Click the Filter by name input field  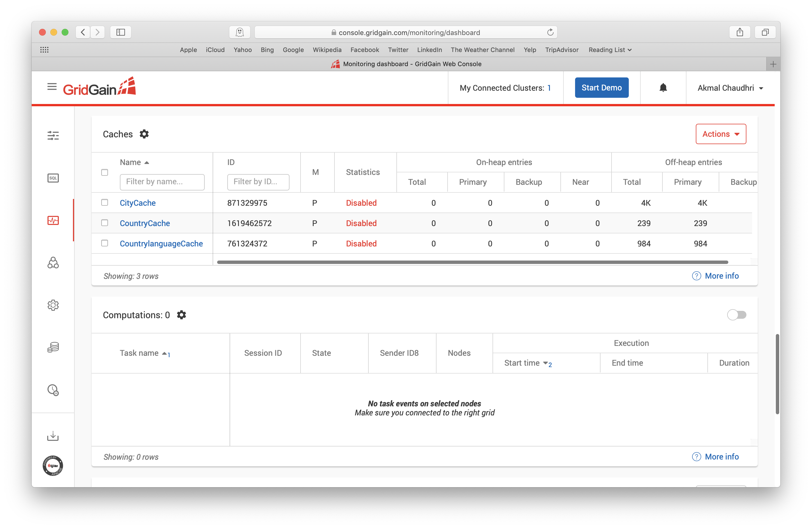[x=163, y=182]
